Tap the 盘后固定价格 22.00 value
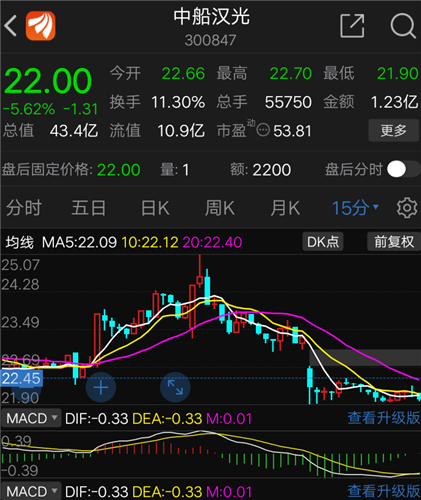Image resolution: width=421 pixels, height=500 pixels. (119, 170)
